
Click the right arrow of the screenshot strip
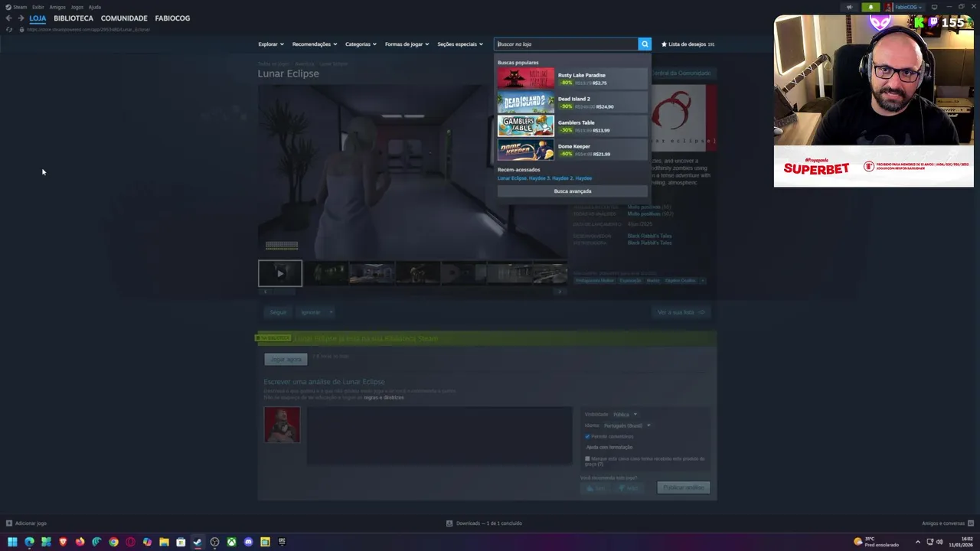(560, 292)
